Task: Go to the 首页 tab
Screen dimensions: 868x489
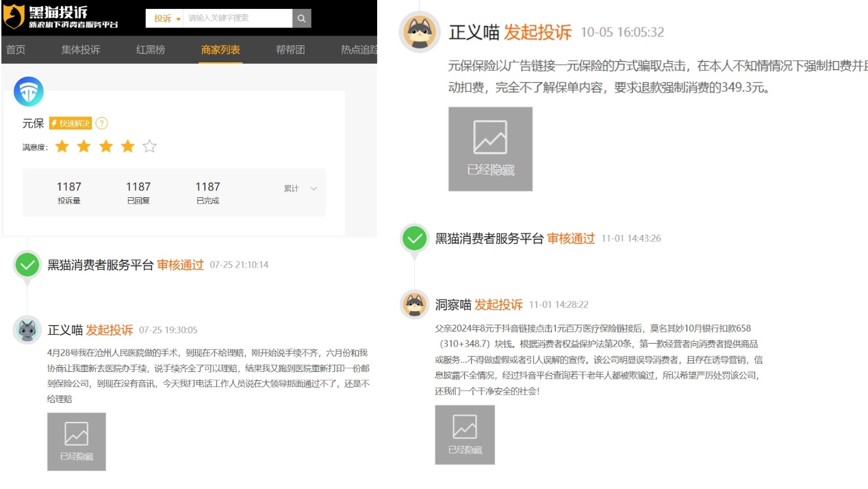Action: [x=16, y=50]
